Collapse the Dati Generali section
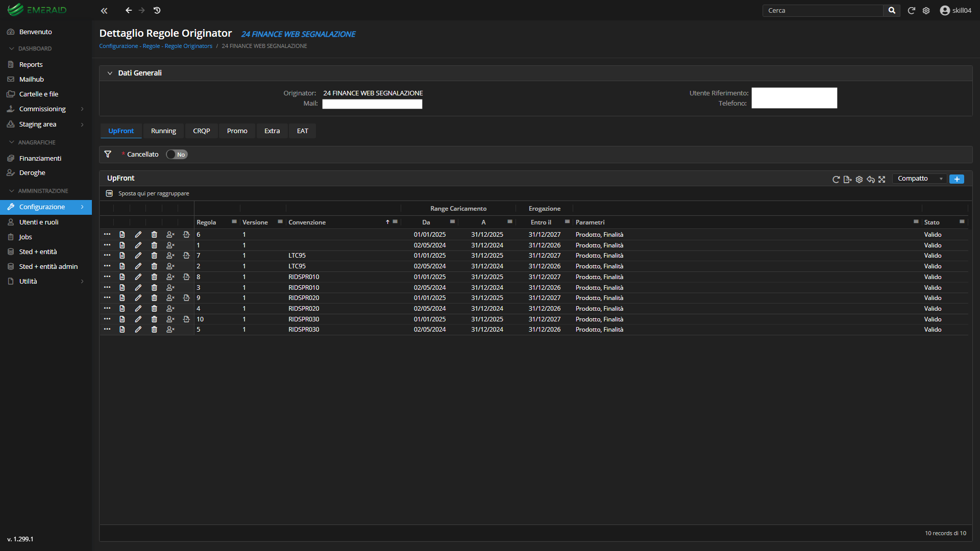 click(x=110, y=73)
